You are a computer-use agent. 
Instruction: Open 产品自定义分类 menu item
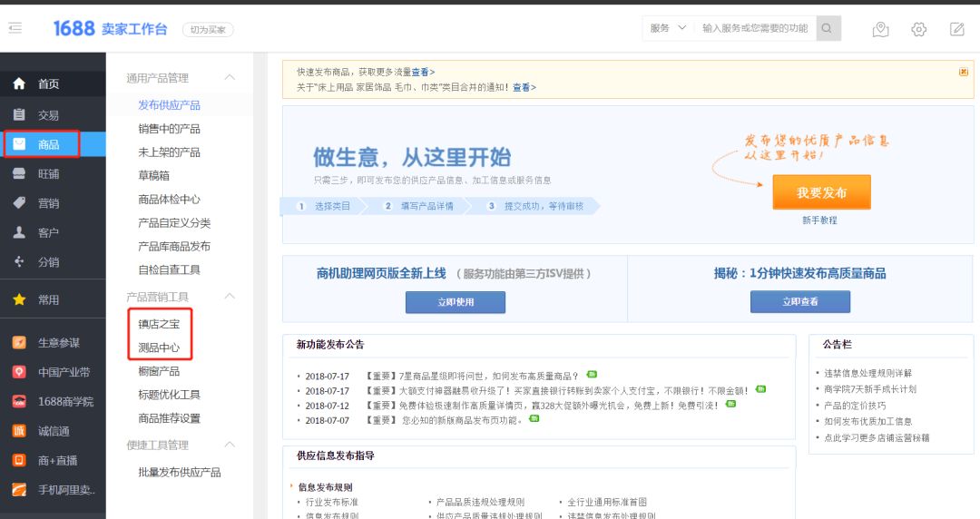174,222
